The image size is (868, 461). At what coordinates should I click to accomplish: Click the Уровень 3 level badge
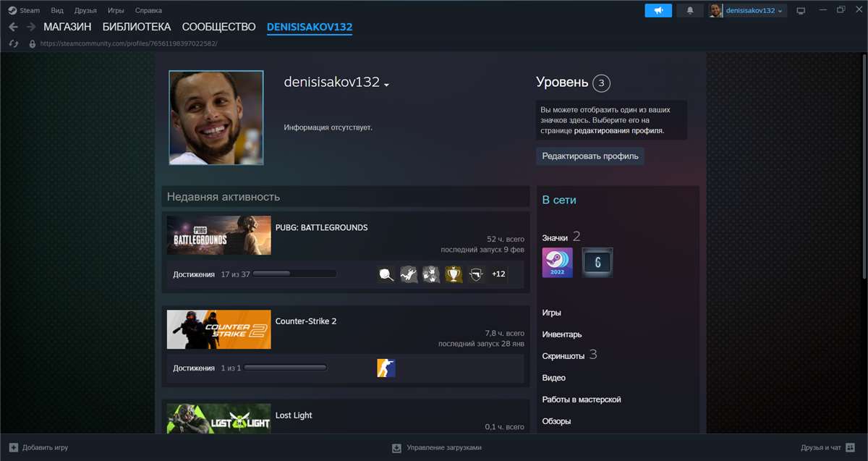pos(601,83)
